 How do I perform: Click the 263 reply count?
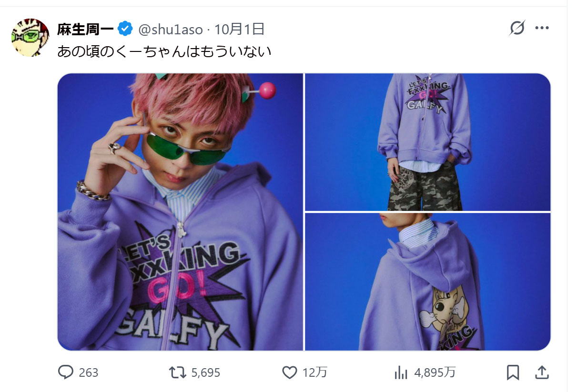pyautogui.click(x=88, y=372)
